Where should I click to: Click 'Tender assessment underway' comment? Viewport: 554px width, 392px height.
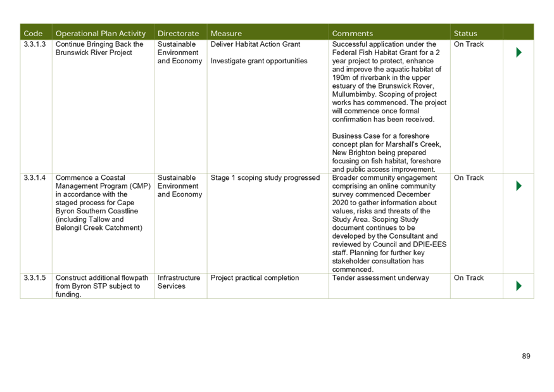point(381,278)
